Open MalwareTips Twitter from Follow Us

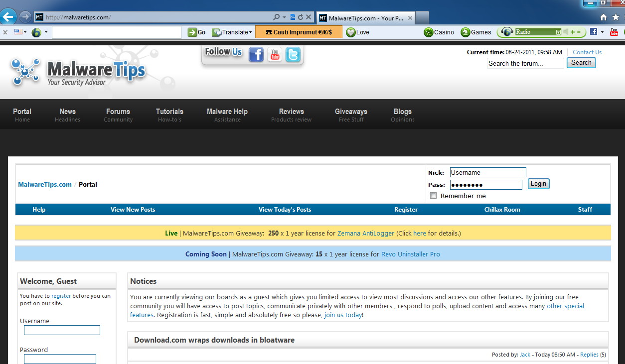point(293,55)
